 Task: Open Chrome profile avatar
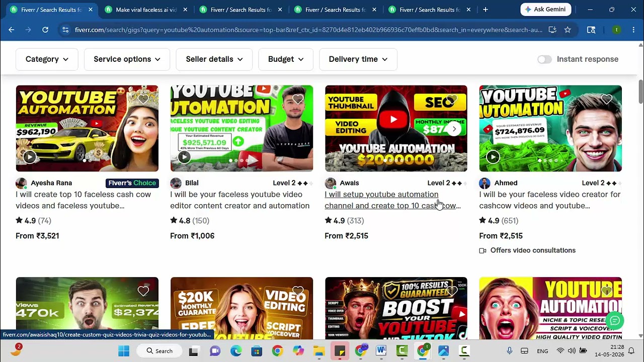tap(616, 30)
